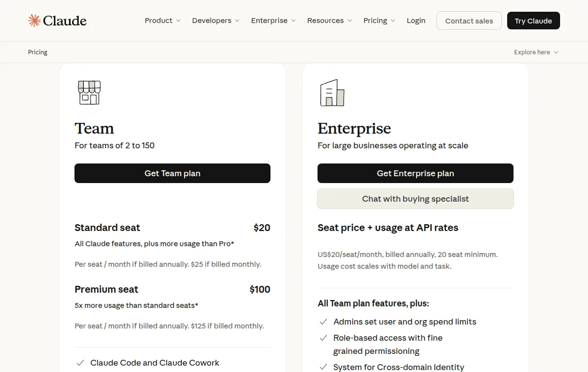Expand the Resources menu chevron
The image size is (588, 372).
(x=350, y=21)
